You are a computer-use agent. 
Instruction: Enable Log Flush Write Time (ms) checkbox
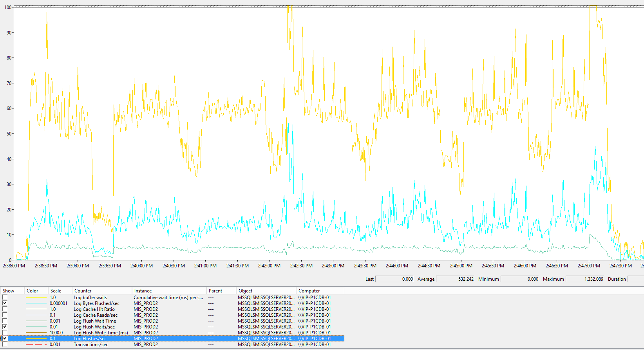click(x=5, y=333)
